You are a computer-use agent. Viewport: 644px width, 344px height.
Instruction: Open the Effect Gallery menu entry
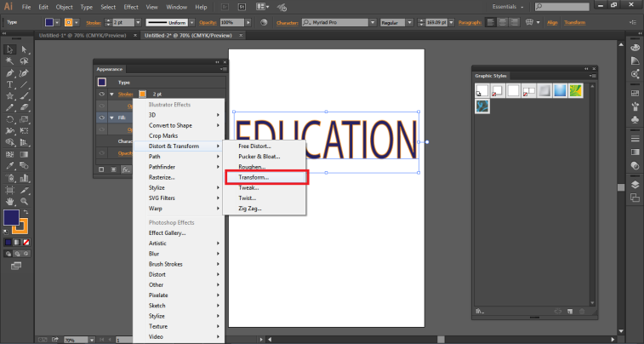[168, 232]
